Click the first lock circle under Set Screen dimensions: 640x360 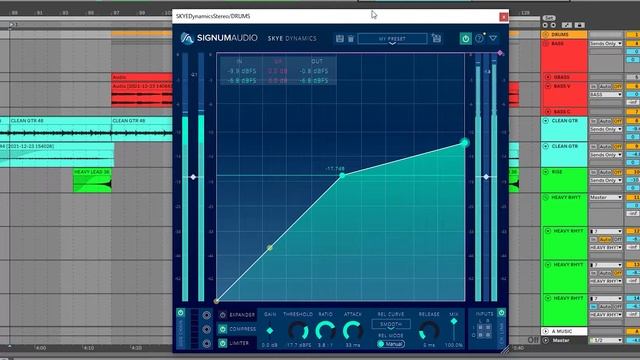(x=545, y=25)
